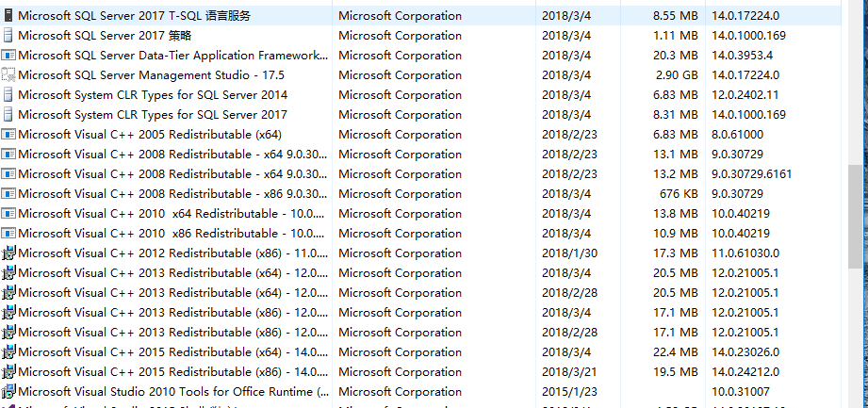The width and height of the screenshot is (868, 408).
Task: Select 'Microsoft Visual C++ 2005 Redistributable (x64)' name
Action: 150,135
